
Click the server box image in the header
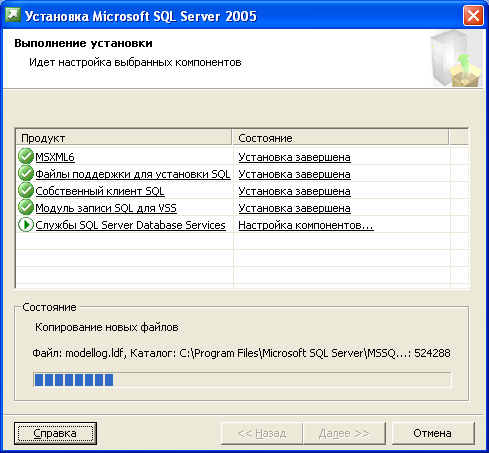(456, 59)
